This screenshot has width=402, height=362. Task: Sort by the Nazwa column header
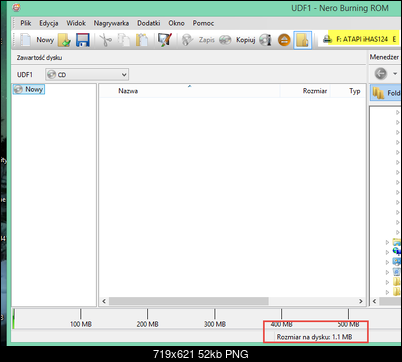click(128, 91)
